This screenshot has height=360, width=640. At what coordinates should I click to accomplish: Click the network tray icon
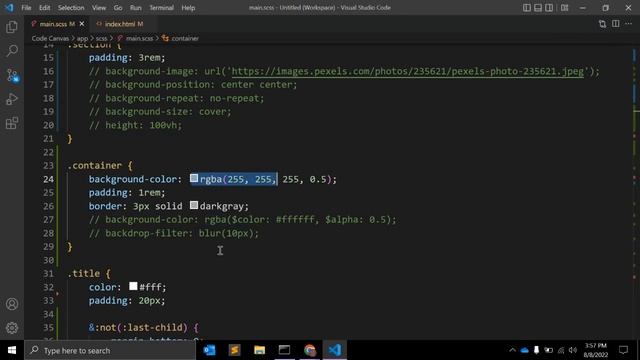561,350
